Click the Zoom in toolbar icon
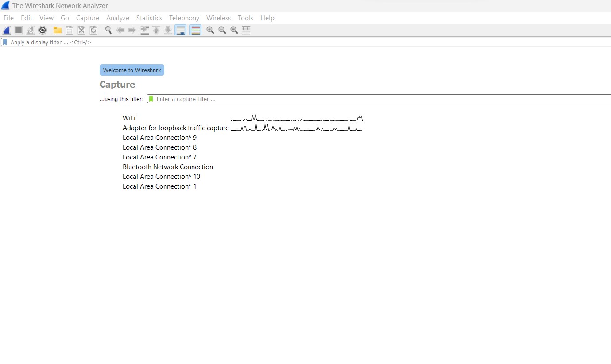This screenshot has width=611, height=364. 210,30
